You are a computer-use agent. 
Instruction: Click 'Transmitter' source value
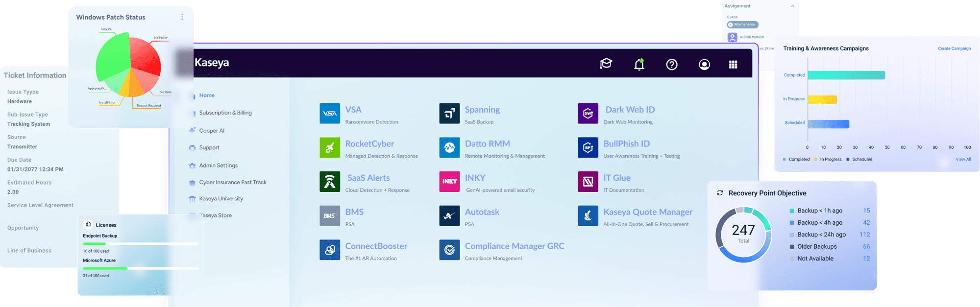tap(22, 147)
